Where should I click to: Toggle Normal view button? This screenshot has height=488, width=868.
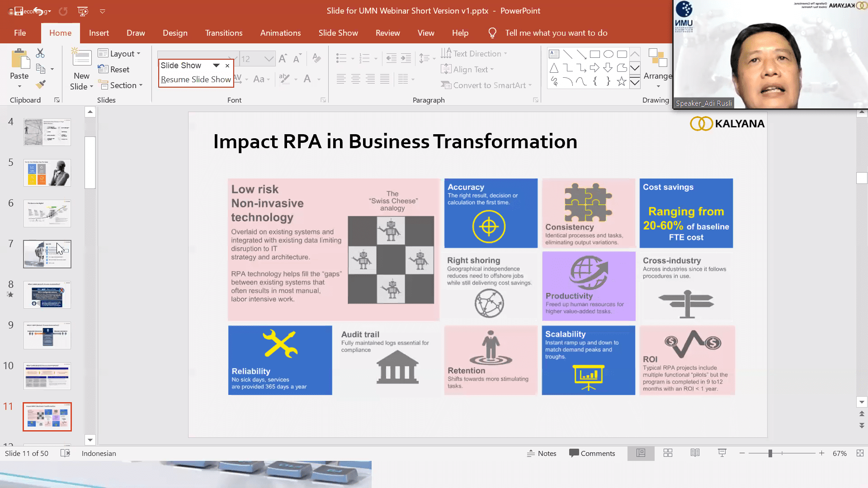[641, 453]
